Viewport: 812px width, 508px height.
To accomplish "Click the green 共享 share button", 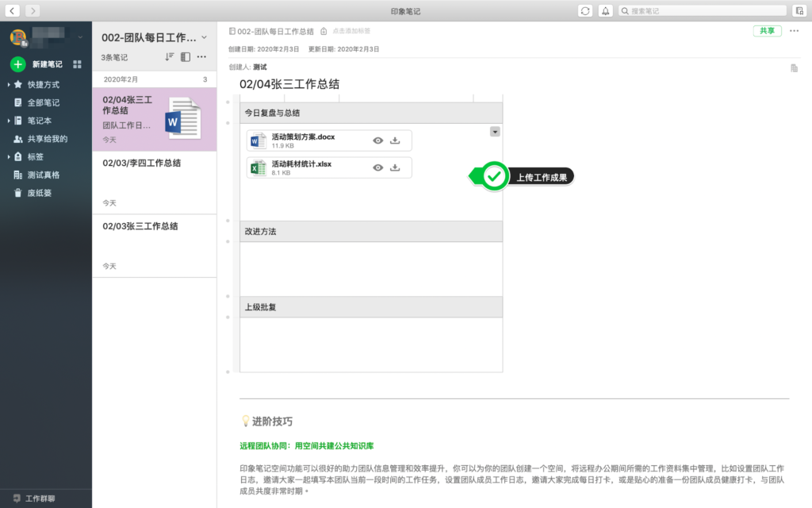I will [767, 31].
